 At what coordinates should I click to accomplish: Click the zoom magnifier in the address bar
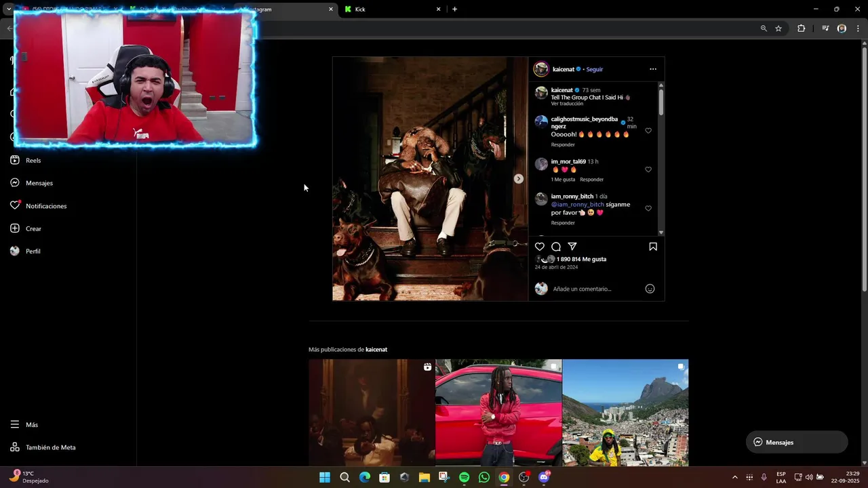(764, 28)
